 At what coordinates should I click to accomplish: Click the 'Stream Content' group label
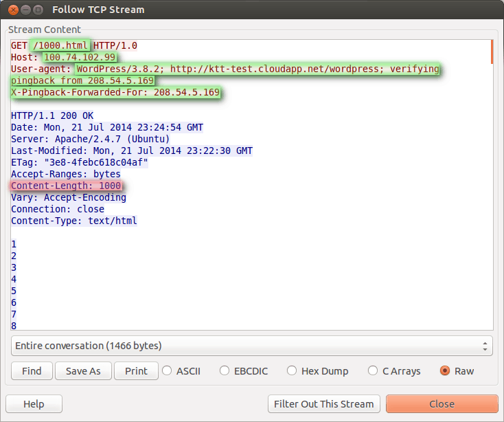tap(45, 30)
